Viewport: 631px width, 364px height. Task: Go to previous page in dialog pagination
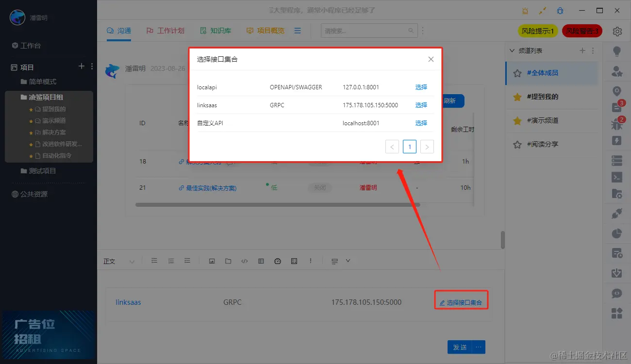point(392,147)
